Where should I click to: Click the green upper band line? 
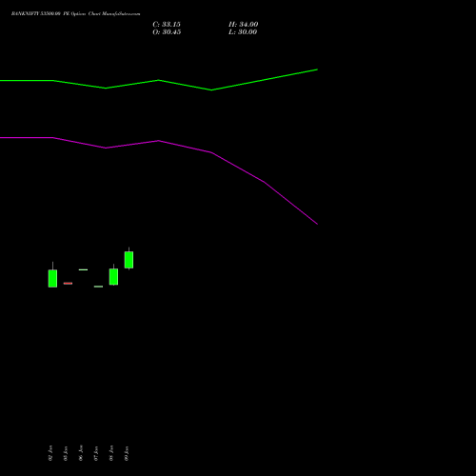point(159,81)
